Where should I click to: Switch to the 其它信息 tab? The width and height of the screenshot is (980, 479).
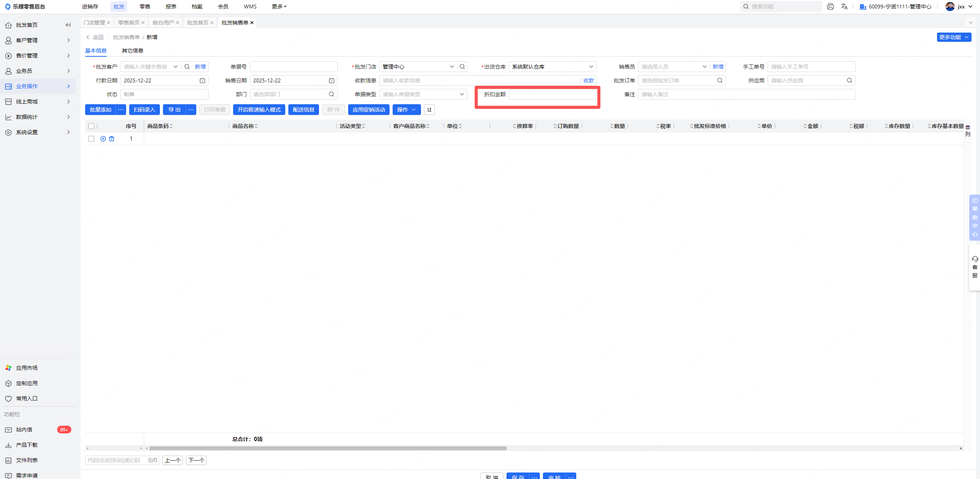click(132, 51)
